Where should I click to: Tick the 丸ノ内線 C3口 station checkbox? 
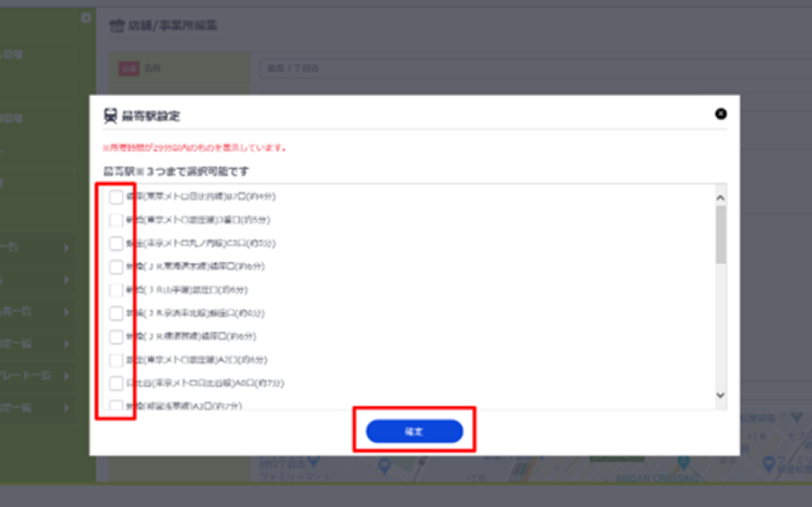(116, 243)
